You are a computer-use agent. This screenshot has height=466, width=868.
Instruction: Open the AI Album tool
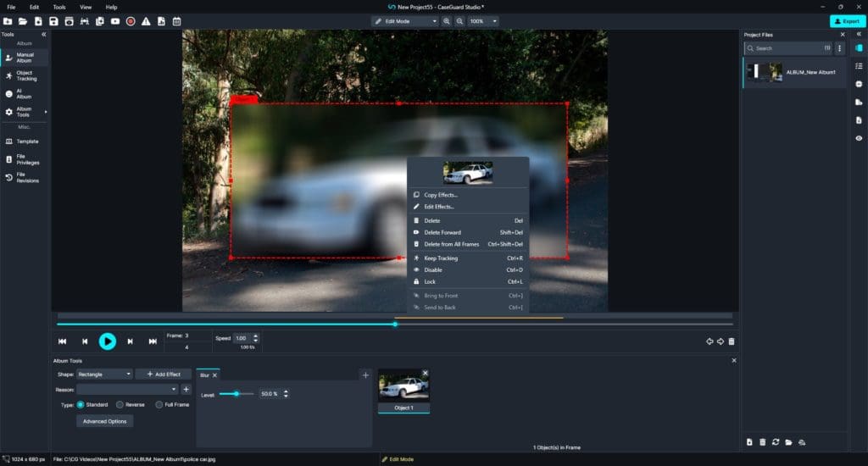(x=23, y=93)
